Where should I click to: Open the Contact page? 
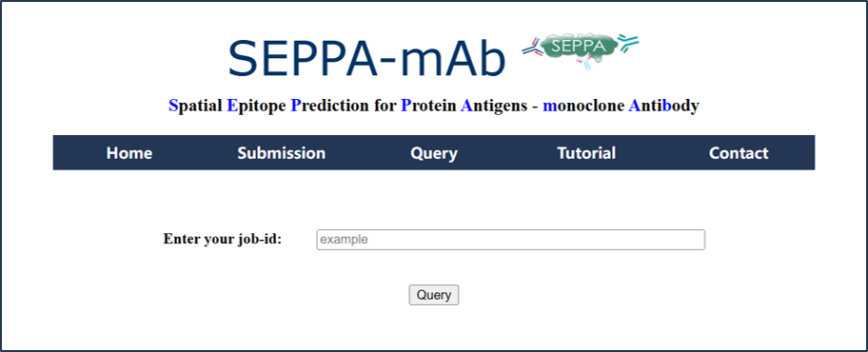pyautogui.click(x=739, y=153)
